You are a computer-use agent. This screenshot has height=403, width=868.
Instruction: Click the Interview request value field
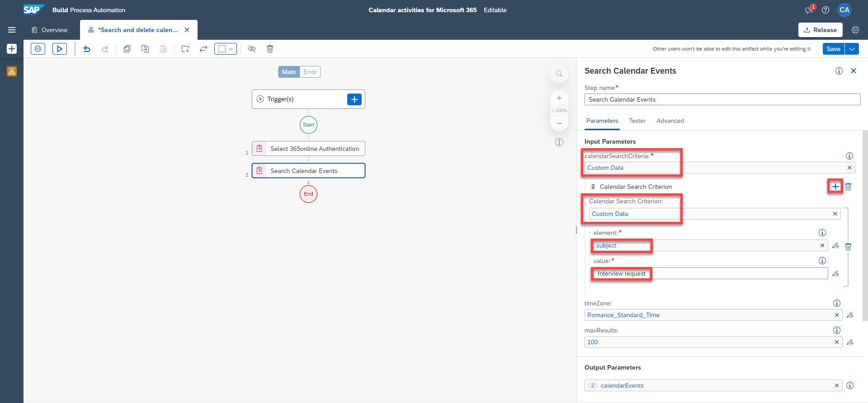pos(710,273)
